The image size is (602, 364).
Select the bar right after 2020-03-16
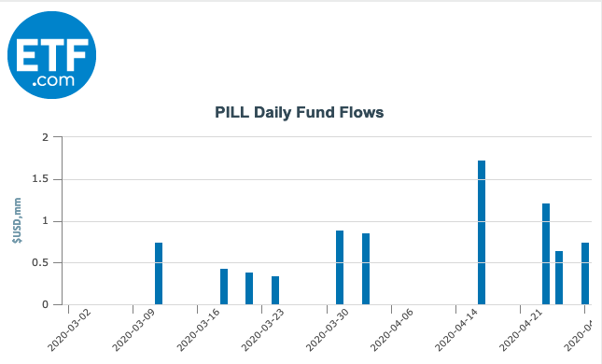point(224,287)
